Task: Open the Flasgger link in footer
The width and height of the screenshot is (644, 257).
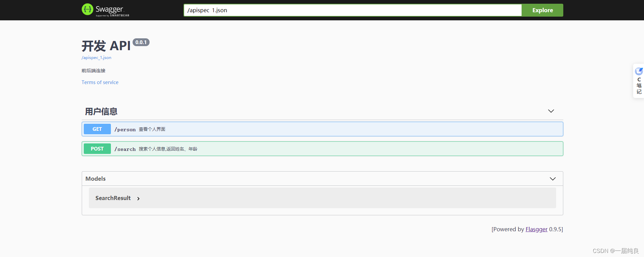Action: 536,229
